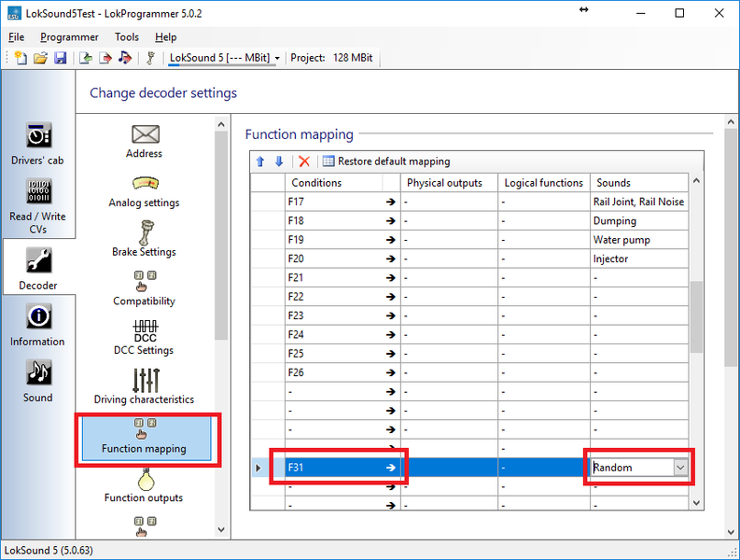740x560 pixels.
Task: Open project file via folder icon
Action: pos(40,58)
